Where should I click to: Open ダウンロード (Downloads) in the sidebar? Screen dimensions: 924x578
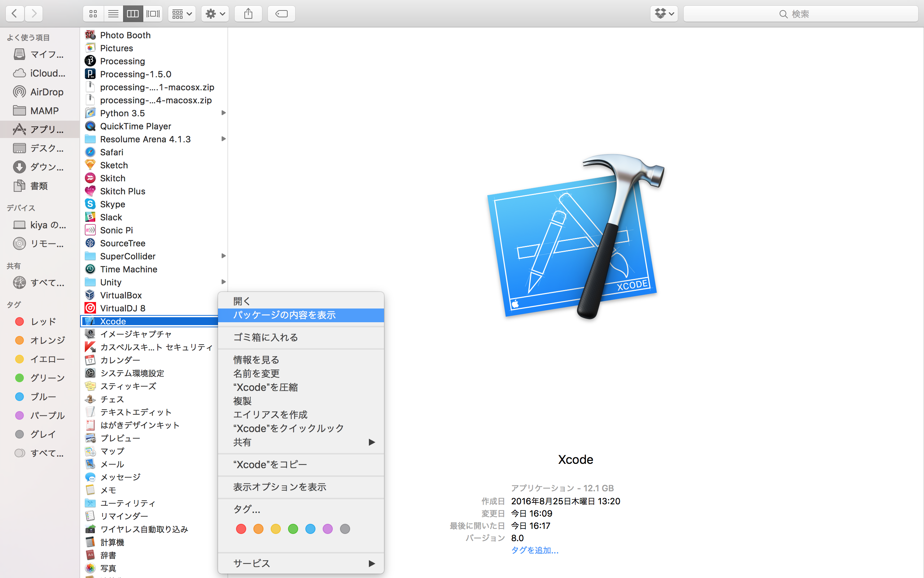coord(40,167)
